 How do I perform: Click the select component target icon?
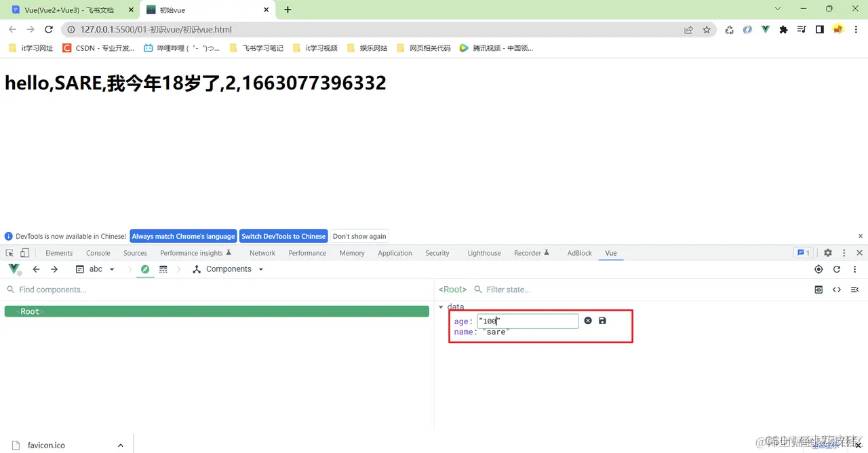click(x=818, y=269)
